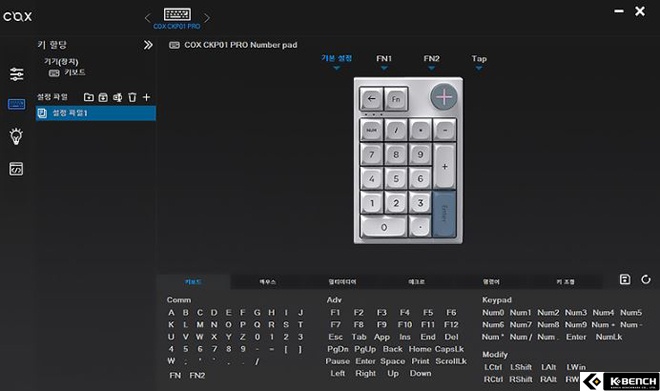Click the round knob on the numpad image

pyautogui.click(x=444, y=97)
